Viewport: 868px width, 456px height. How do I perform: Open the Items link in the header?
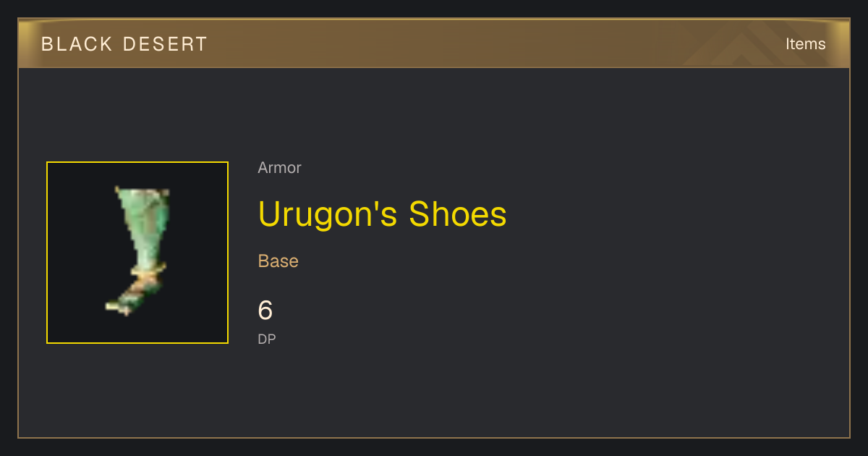click(805, 43)
